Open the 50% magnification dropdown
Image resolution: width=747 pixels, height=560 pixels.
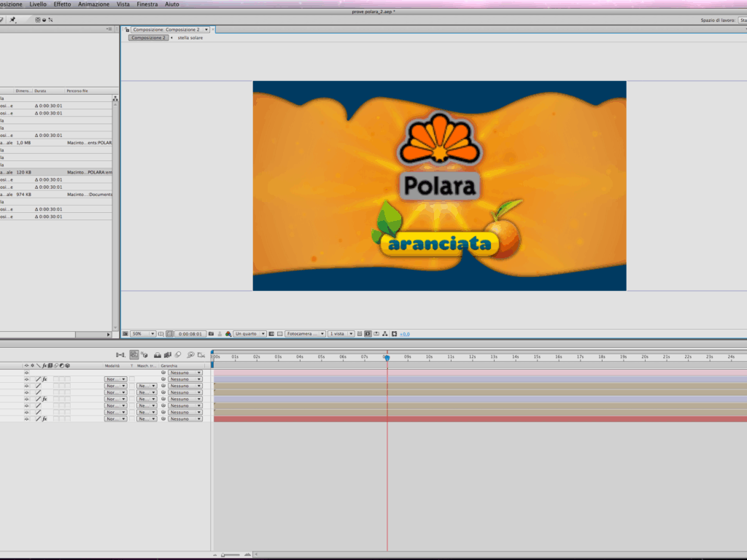143,333
